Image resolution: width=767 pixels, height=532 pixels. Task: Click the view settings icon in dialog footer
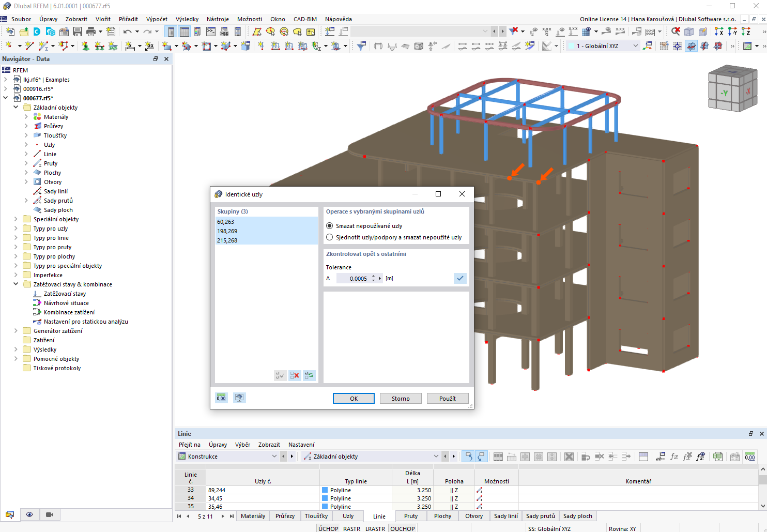(x=239, y=398)
